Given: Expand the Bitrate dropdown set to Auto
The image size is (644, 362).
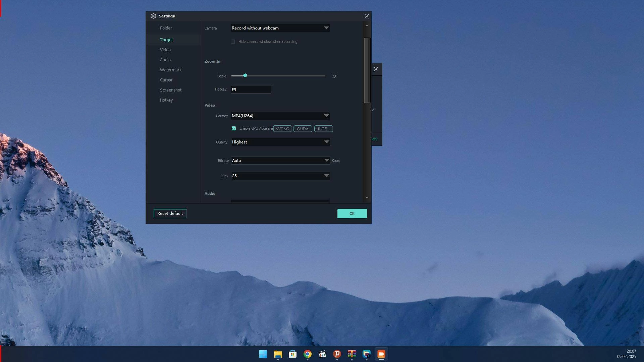Looking at the screenshot, I should coord(280,161).
